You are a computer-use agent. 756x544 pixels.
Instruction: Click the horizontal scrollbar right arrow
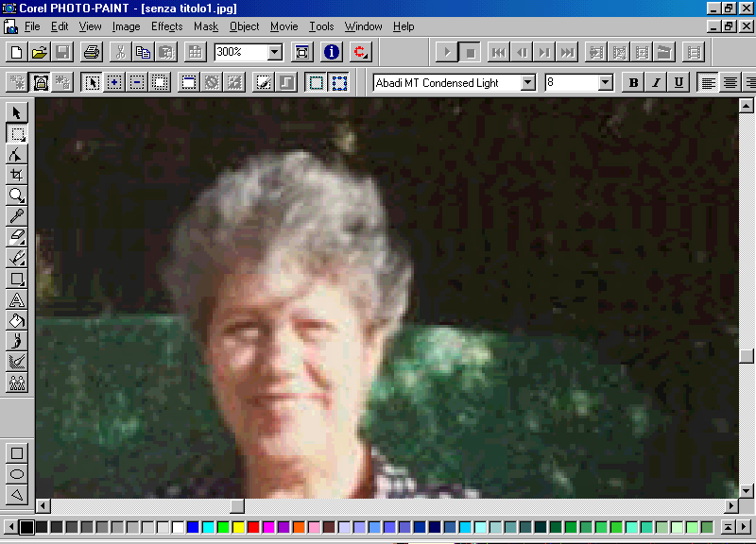coord(730,506)
